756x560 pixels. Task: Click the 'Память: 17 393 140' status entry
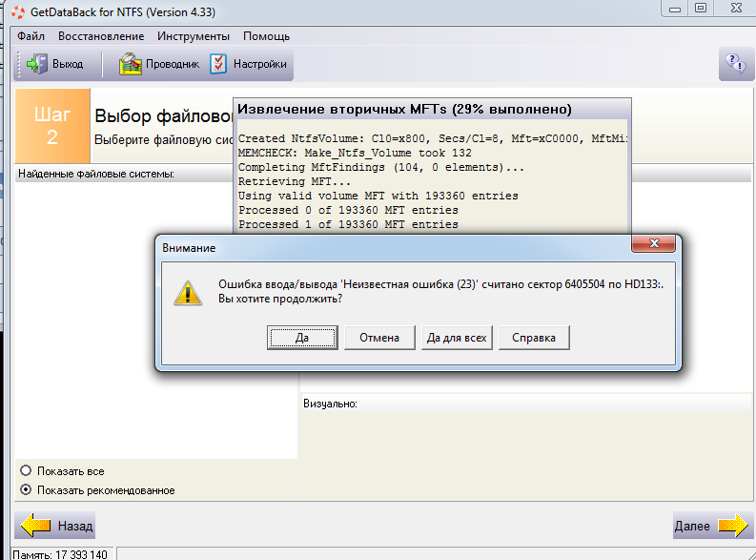tap(60, 554)
